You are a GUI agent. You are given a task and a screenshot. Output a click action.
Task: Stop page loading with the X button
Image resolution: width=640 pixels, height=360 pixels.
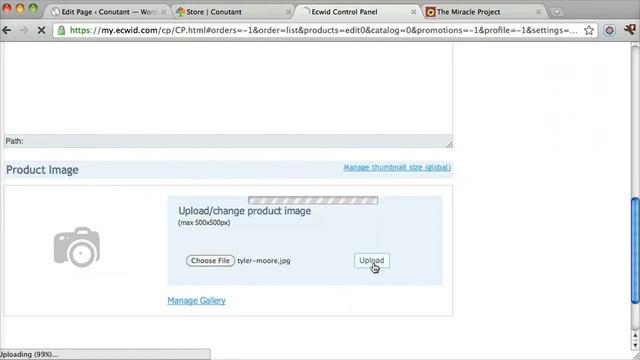(41, 30)
